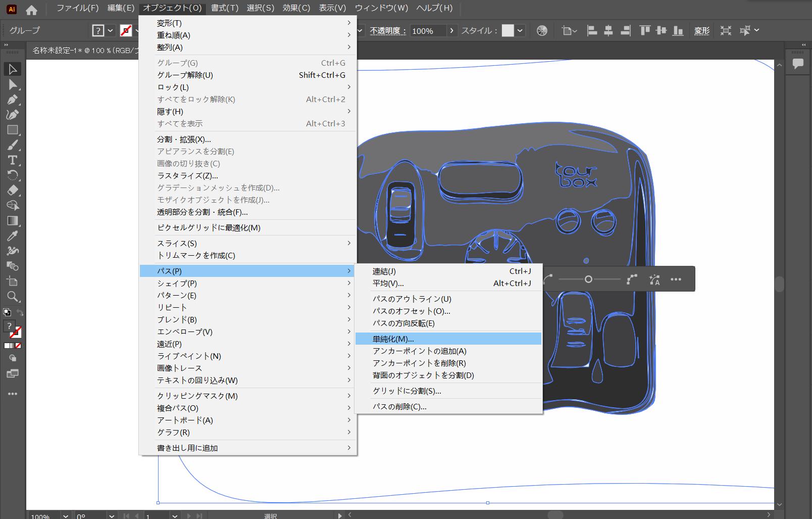Choose ラスタライズ(Z)... entry

(x=248, y=175)
